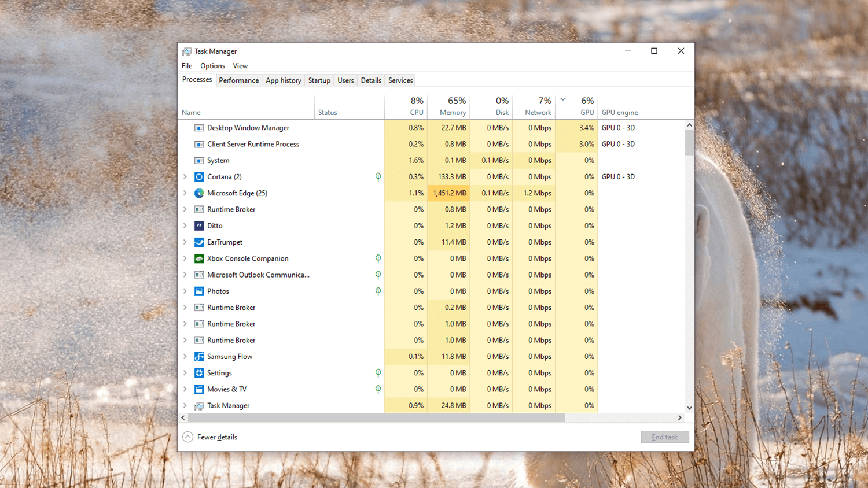Click the suspended leaf icon for Xbox Console Companion
The width and height of the screenshot is (868, 488).
[378, 258]
